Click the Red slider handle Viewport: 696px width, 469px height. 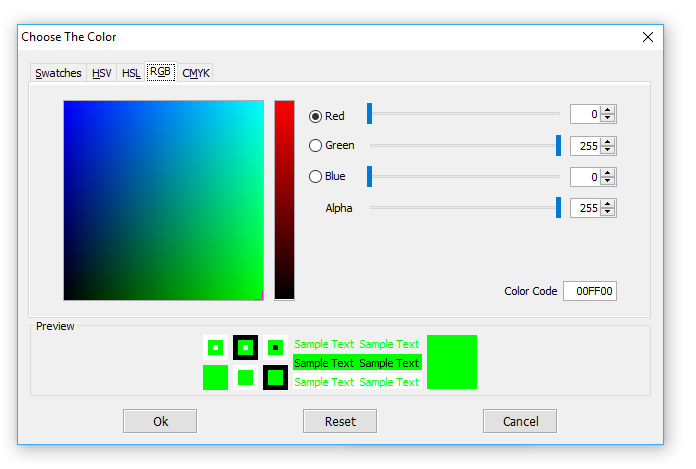click(369, 114)
